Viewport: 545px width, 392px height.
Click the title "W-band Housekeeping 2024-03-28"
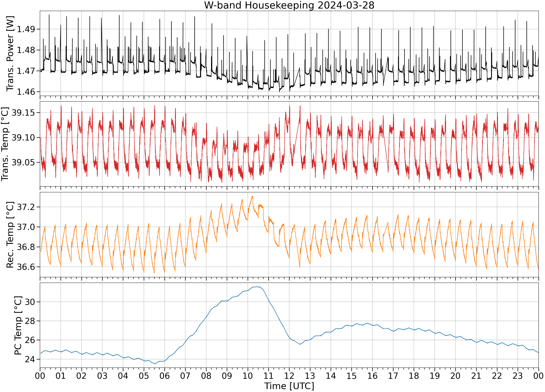tap(289, 5)
